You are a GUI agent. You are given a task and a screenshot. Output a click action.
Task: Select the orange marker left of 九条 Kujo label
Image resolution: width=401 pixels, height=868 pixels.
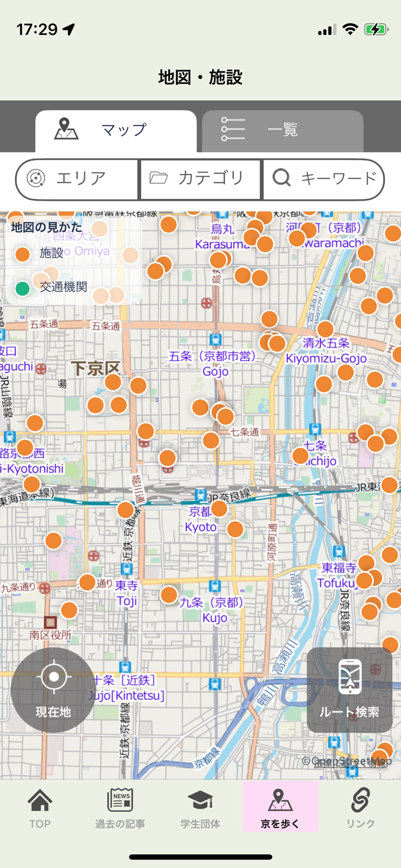169,595
